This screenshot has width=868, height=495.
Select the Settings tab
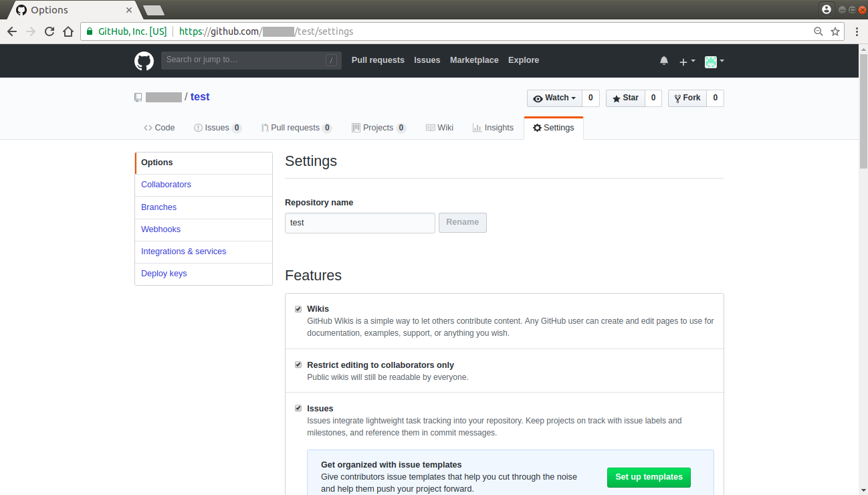click(x=553, y=128)
